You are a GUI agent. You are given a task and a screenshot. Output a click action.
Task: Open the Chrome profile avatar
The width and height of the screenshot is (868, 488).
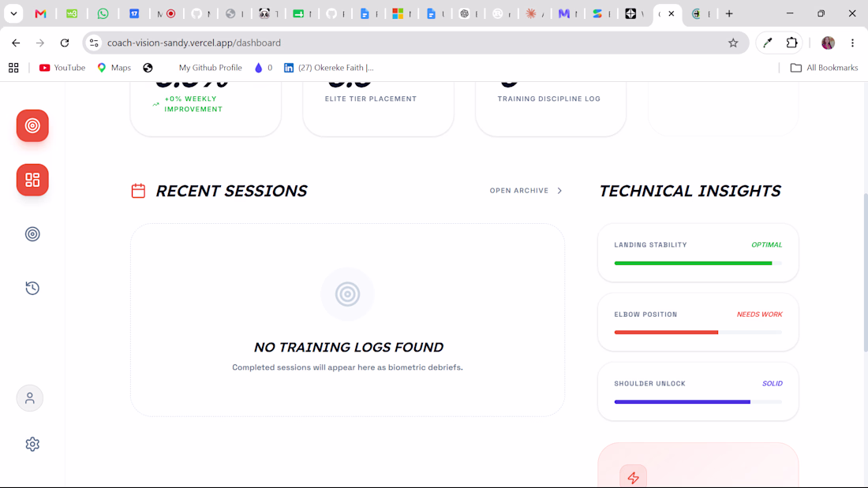(828, 43)
